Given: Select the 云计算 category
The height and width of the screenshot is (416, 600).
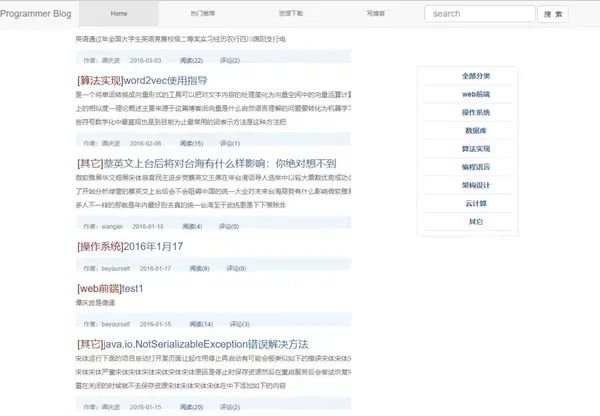Looking at the screenshot, I should pyautogui.click(x=476, y=203).
